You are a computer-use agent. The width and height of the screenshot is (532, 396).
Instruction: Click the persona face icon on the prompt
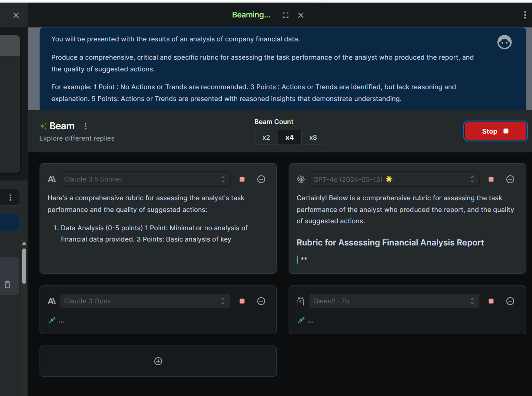[x=504, y=42]
